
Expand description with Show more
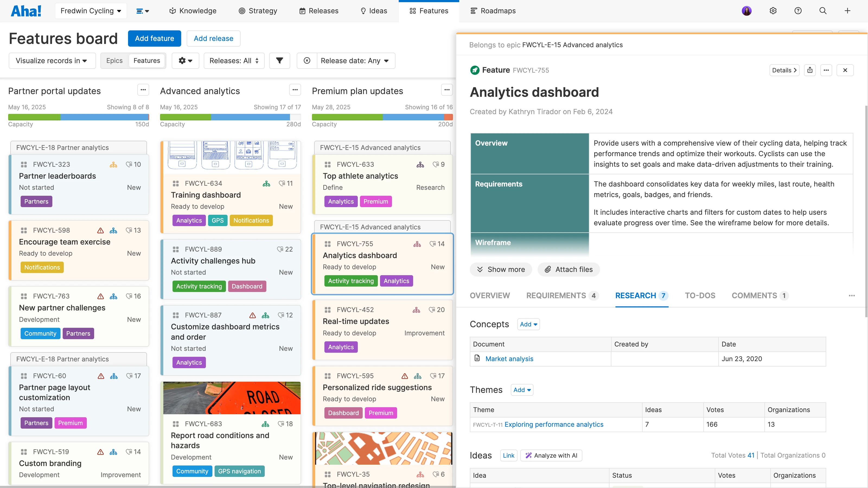tap(501, 269)
